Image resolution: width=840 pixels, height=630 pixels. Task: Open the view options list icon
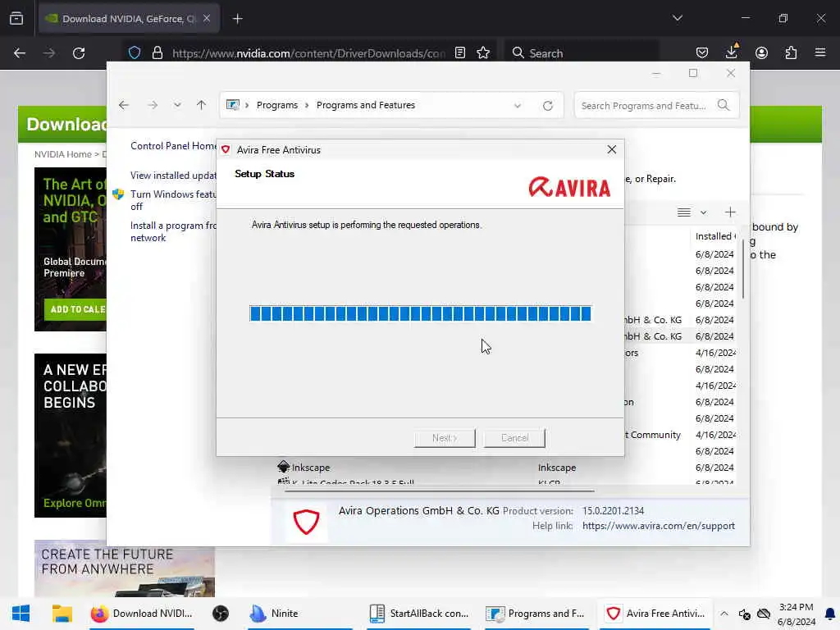[683, 212]
